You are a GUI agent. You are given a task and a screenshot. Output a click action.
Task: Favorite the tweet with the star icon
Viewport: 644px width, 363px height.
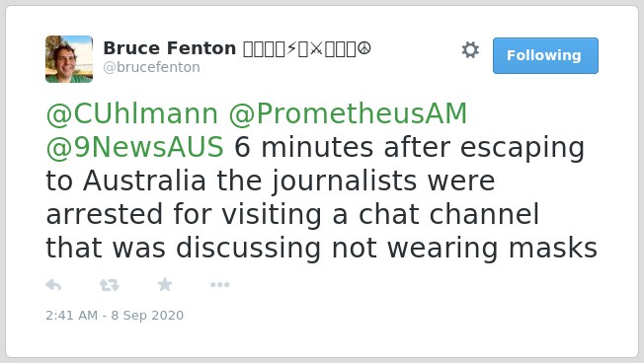tap(165, 284)
